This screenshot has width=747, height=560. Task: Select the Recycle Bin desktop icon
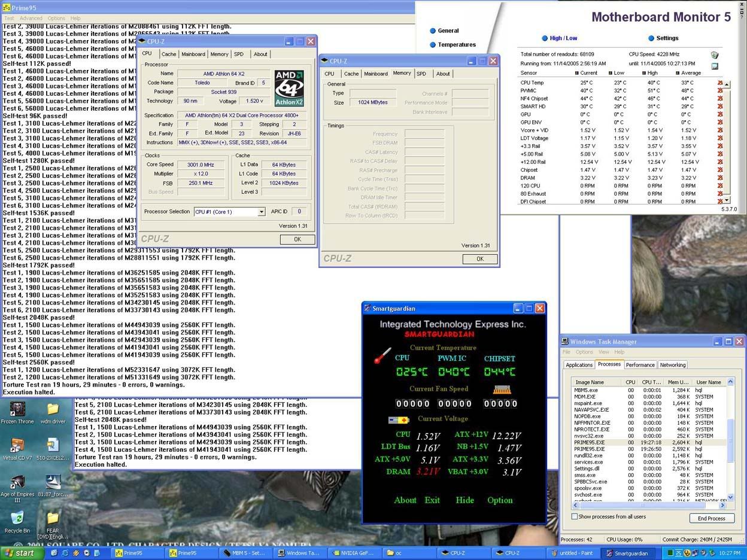[17, 518]
